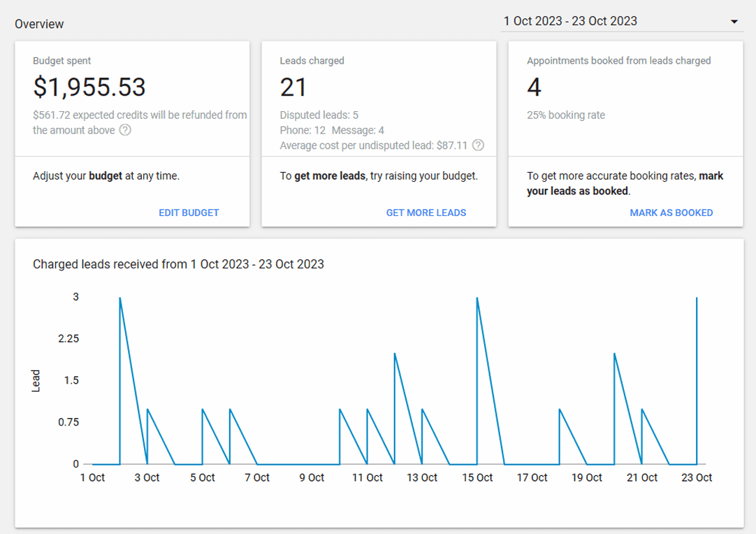Click the '2.25' y-axis value
Viewport: 756px width, 534px height.
68,338
